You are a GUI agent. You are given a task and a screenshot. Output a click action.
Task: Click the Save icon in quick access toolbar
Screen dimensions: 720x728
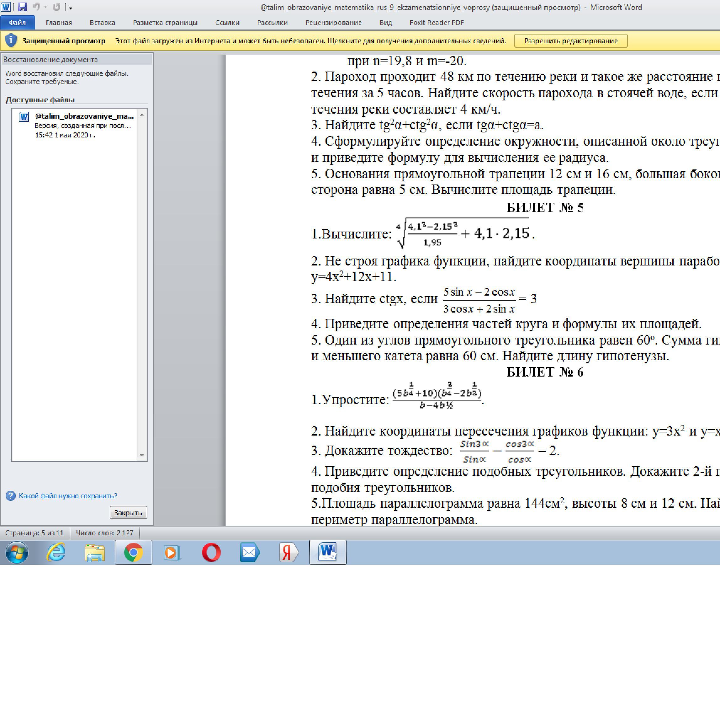click(22, 7)
